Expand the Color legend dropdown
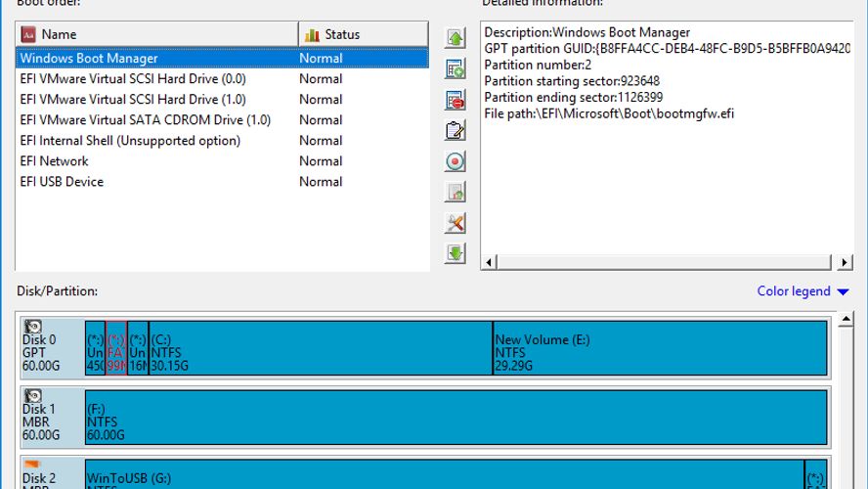This screenshot has width=868, height=489. [803, 291]
